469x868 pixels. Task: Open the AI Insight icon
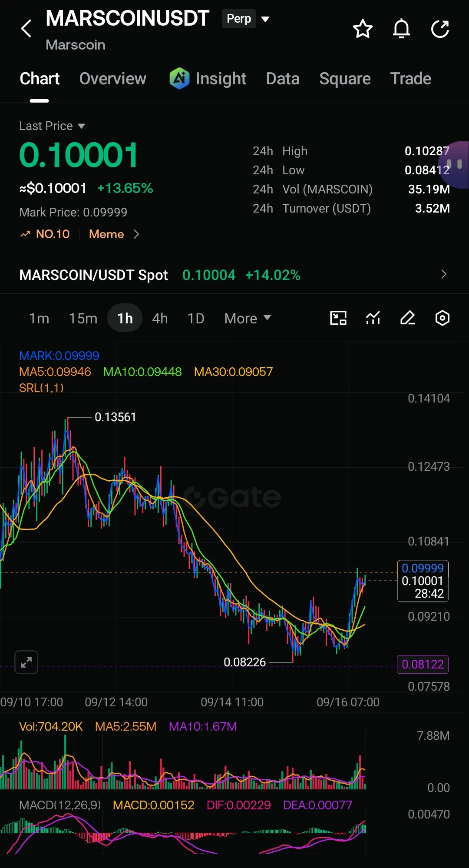point(179,79)
